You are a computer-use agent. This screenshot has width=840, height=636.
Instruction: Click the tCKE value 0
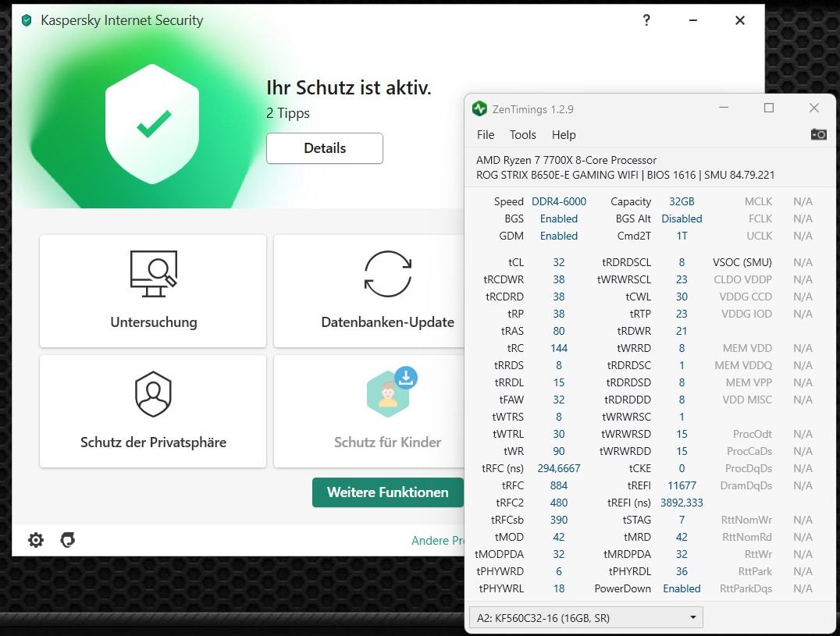682,468
